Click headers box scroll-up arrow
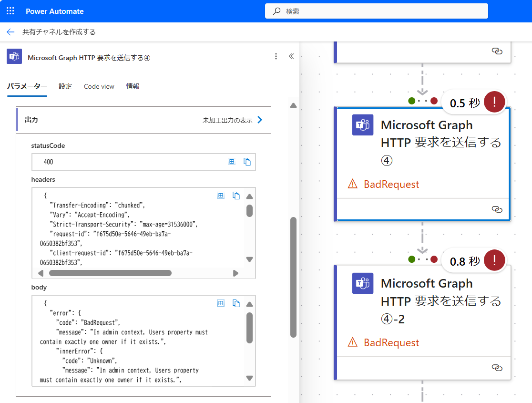Image resolution: width=532 pixels, height=403 pixels. coord(250,196)
